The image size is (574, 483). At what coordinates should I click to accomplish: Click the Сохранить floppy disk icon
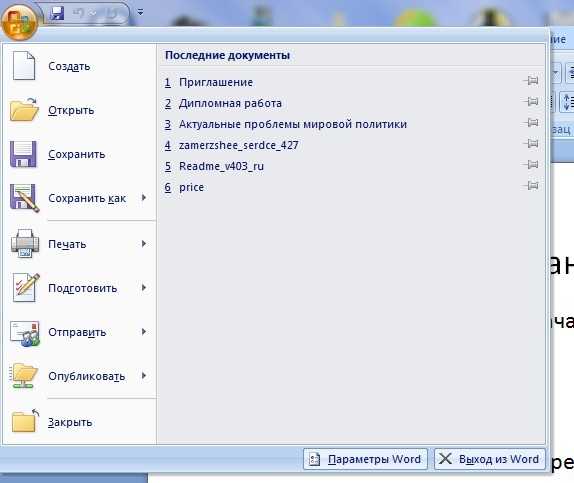tap(23, 154)
